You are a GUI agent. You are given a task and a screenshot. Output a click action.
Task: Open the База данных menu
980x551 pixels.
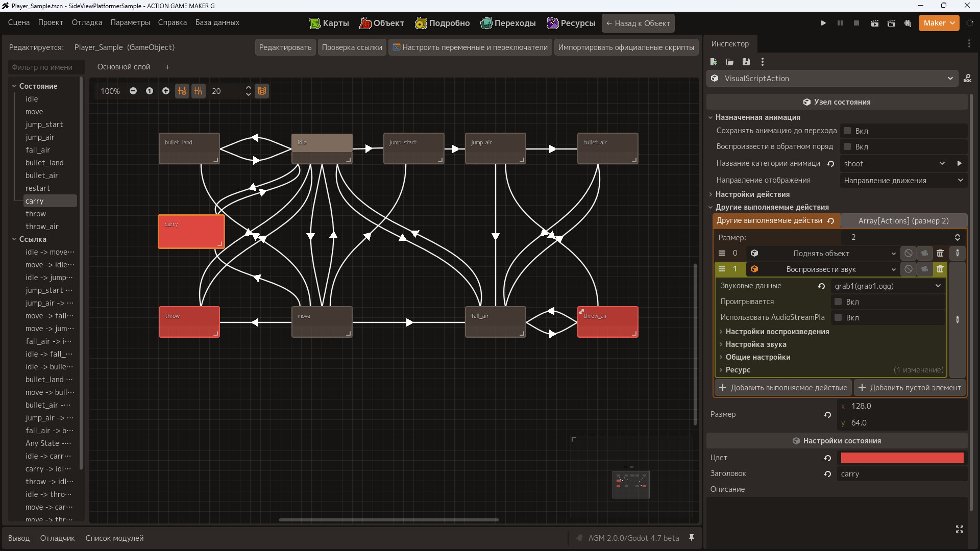point(217,22)
